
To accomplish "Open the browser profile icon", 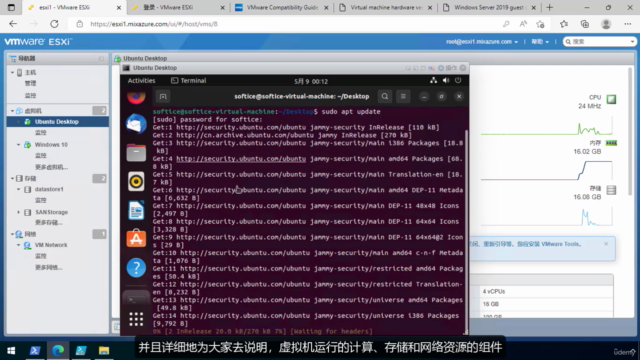I will pos(606,24).
